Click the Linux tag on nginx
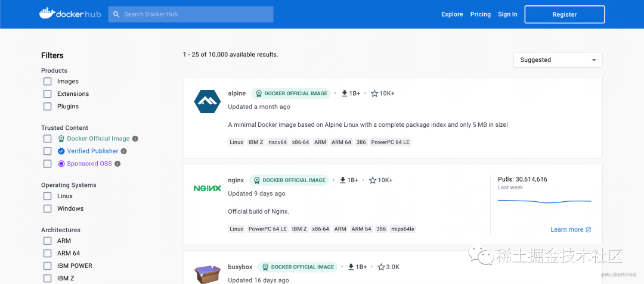Image resolution: width=644 pixels, height=284 pixels. 237,229
